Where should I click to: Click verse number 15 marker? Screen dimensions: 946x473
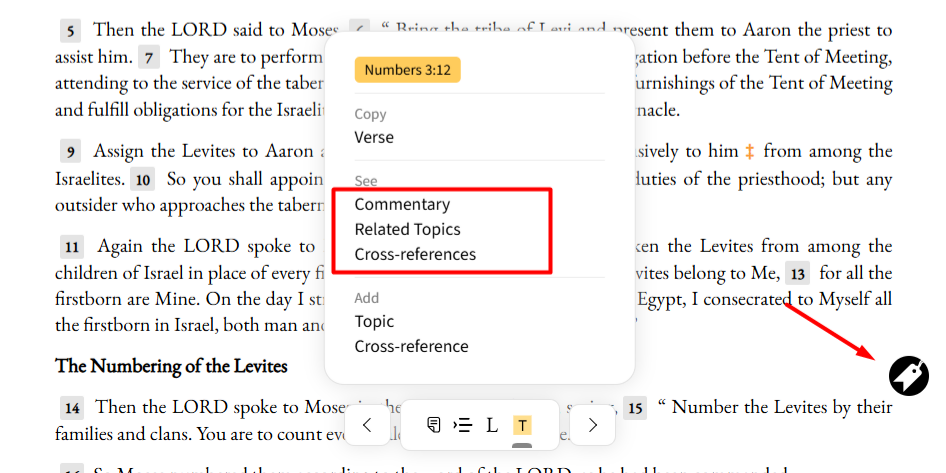(635, 408)
